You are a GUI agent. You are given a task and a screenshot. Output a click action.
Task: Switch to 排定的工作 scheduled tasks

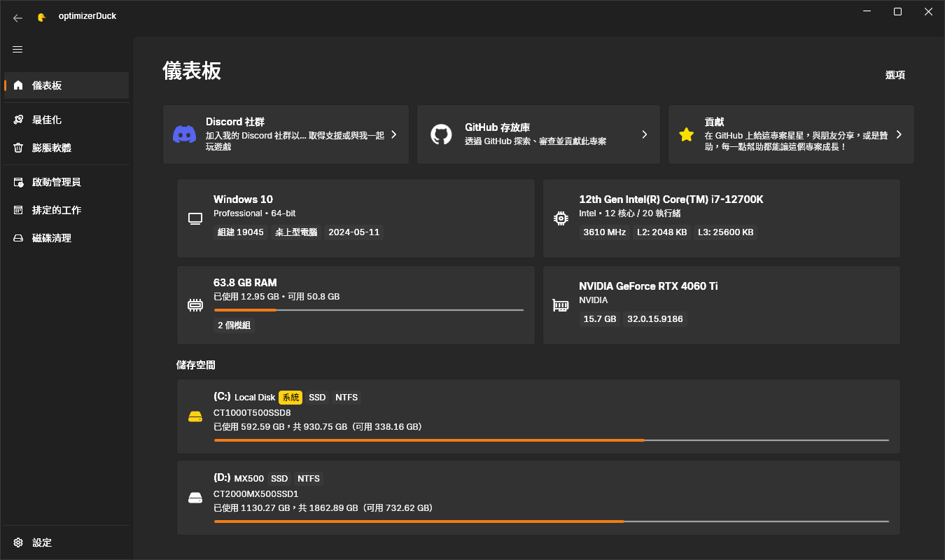pyautogui.click(x=66, y=210)
